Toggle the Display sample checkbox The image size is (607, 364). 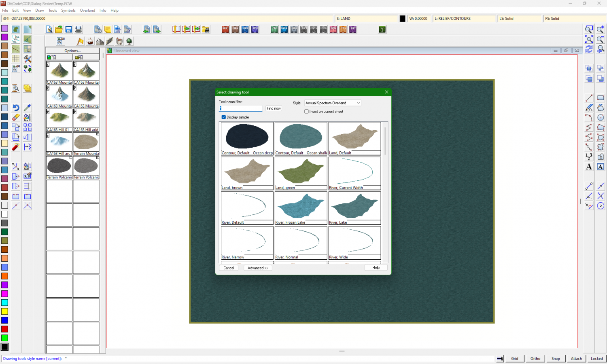click(x=224, y=117)
